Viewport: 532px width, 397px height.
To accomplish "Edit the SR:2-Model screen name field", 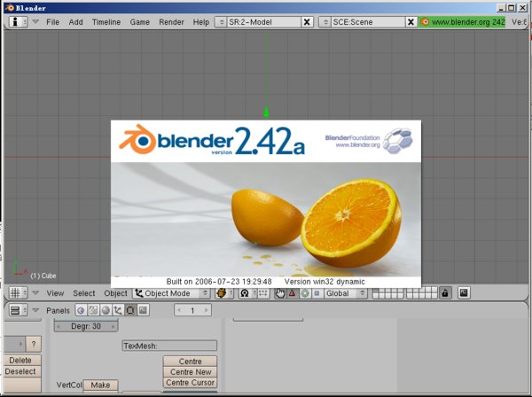I will [263, 22].
